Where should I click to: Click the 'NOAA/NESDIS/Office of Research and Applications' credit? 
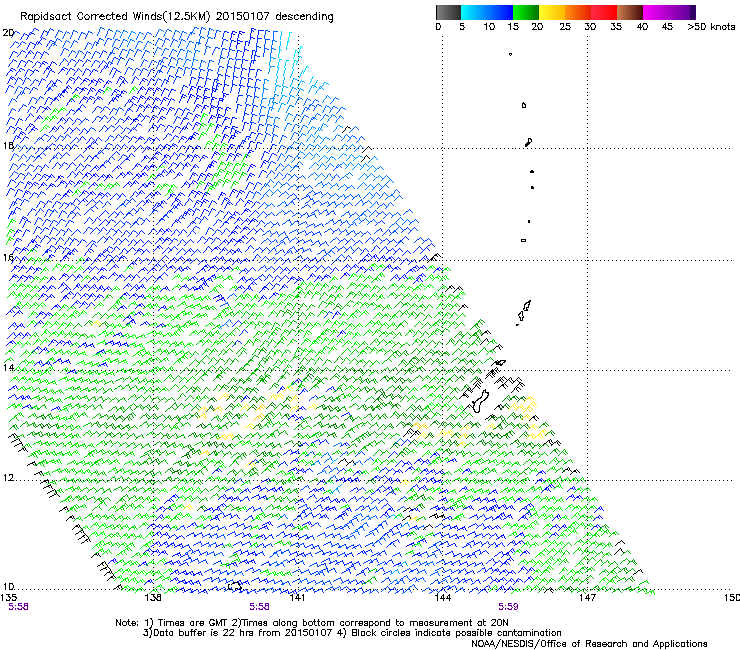(589, 644)
